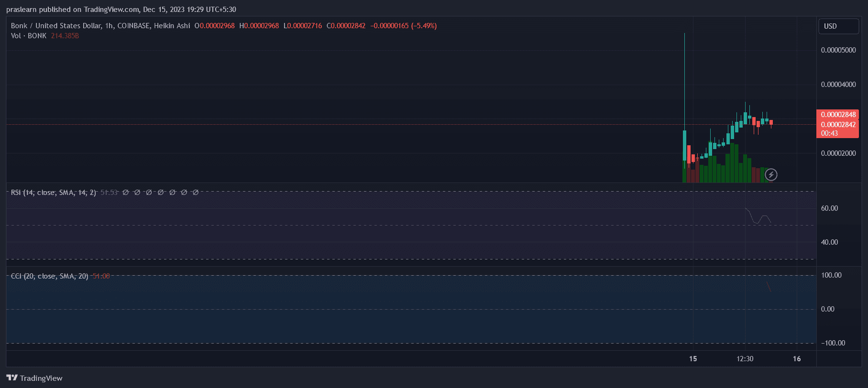Click the Vol · BONK legend label

tap(29, 36)
